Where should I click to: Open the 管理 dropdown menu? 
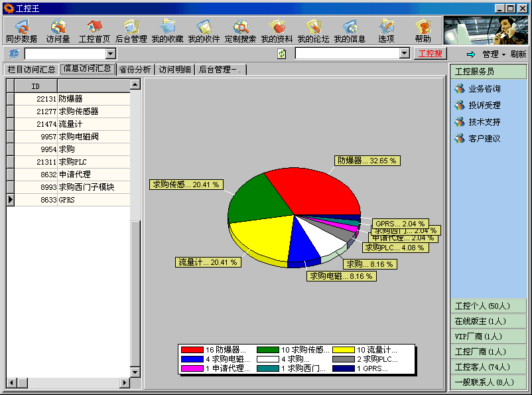tap(494, 54)
